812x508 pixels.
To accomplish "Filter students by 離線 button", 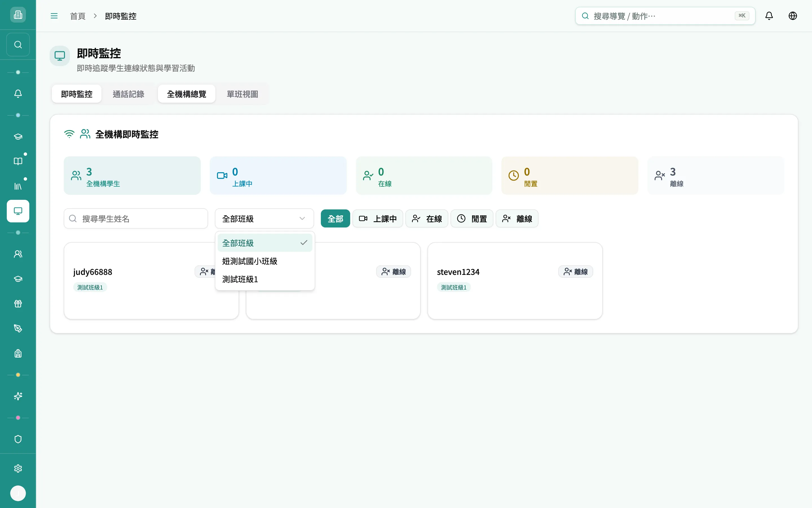I will [x=517, y=219].
